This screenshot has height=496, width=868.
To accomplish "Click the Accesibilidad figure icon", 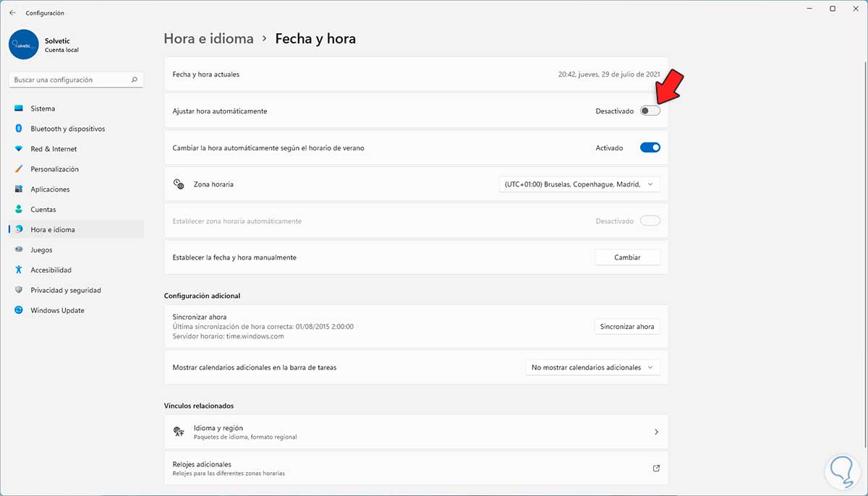I will click(19, 270).
